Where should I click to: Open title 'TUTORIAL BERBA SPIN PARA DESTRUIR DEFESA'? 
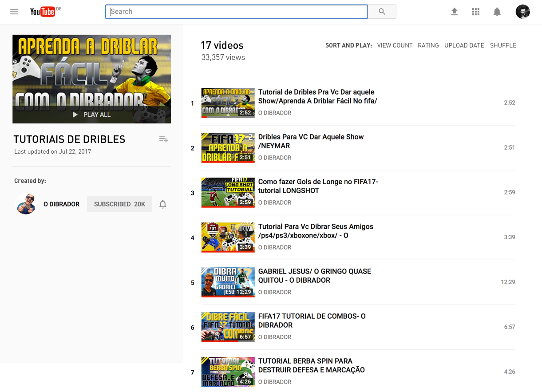(x=312, y=365)
